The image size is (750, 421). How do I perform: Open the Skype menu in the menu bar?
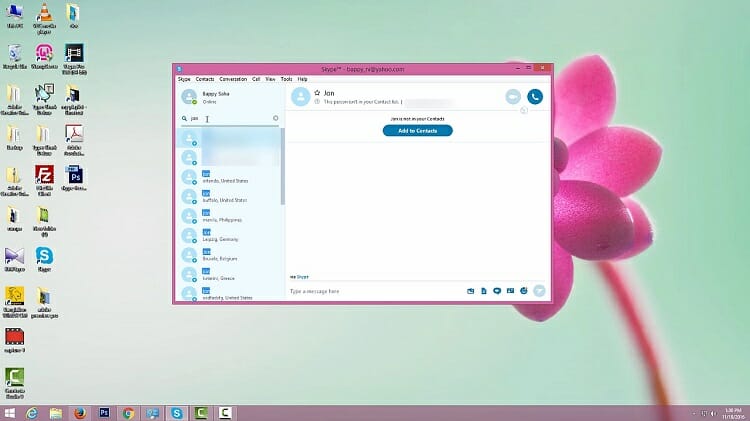pyautogui.click(x=184, y=79)
